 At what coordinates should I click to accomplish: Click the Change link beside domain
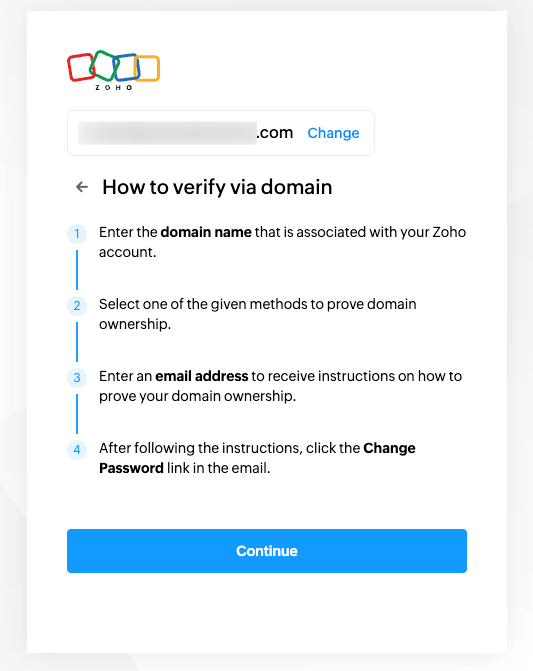pyautogui.click(x=333, y=133)
